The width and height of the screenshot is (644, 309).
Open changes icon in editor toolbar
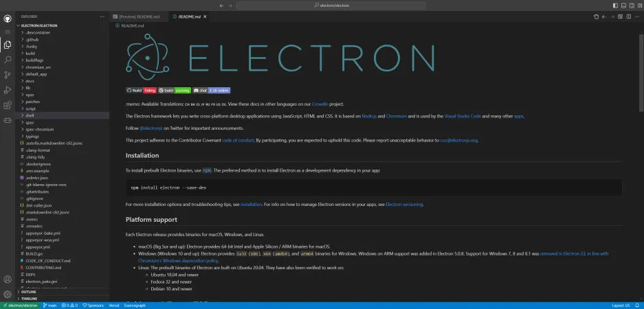[x=596, y=17]
